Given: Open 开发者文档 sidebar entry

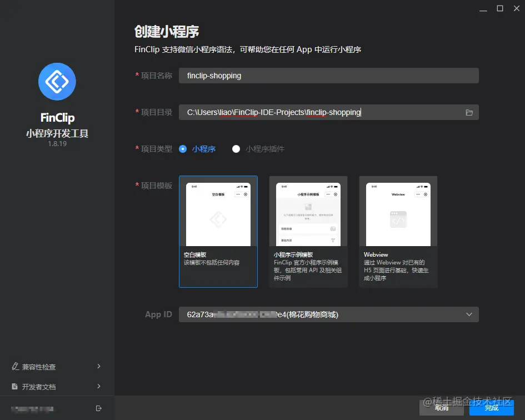Looking at the screenshot, I should 57,387.
